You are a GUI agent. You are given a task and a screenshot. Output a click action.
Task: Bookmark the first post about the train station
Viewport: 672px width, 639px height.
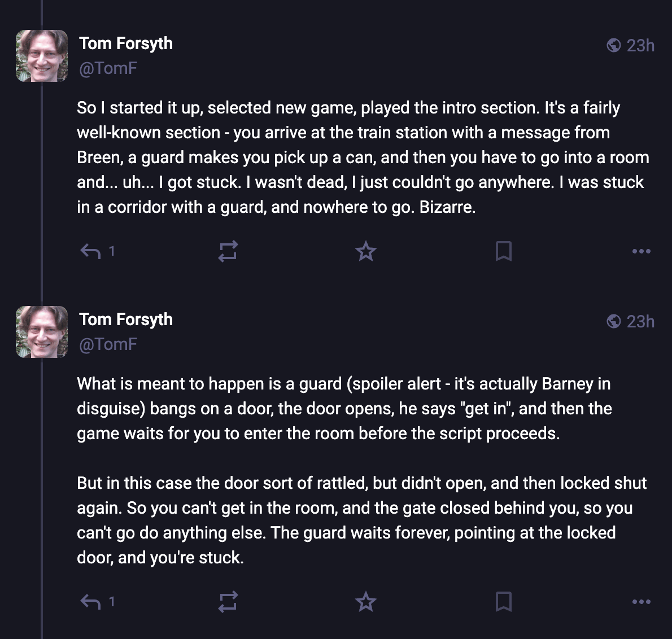(503, 251)
